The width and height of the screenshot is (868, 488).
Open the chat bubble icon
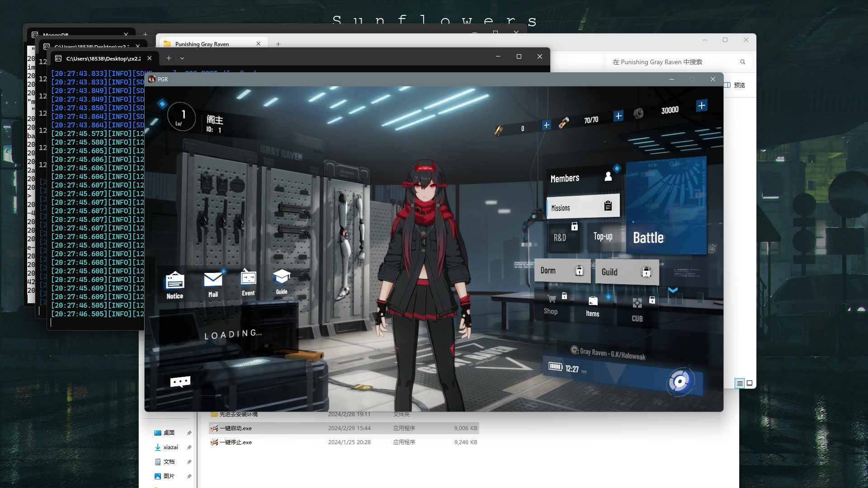[180, 382]
